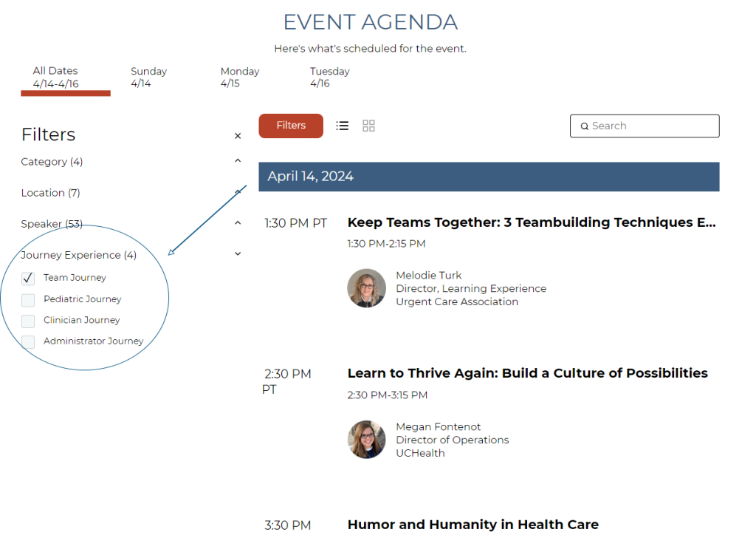Collapse the Journey Experience filter section
The width and height of the screenshot is (756, 535).
point(238,254)
